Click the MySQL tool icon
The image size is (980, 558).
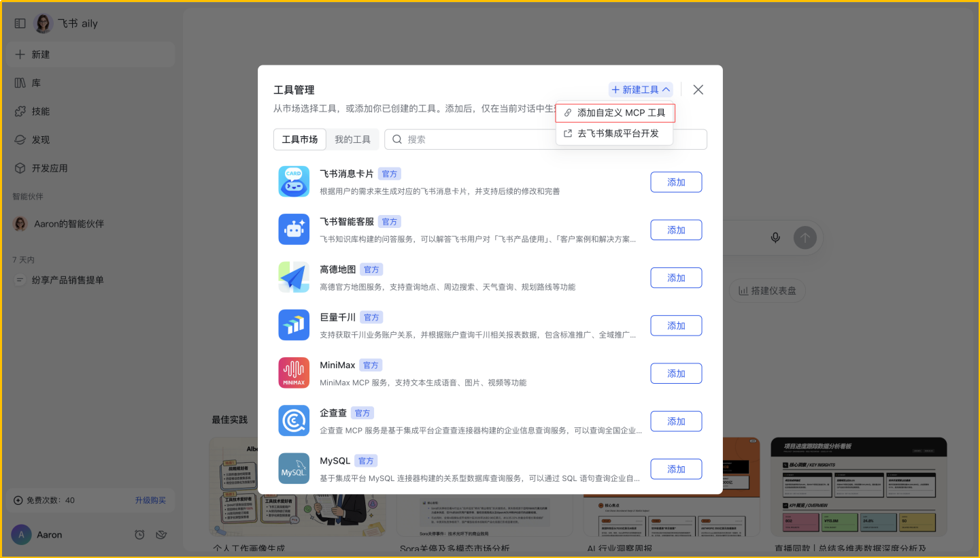(x=294, y=469)
